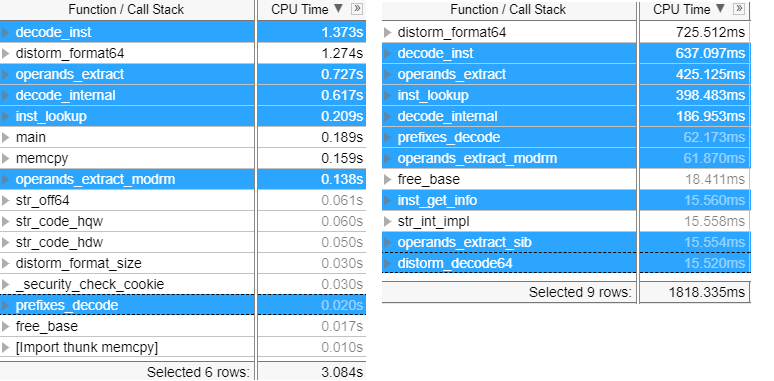This screenshot has width=774, height=381.
Task: Click right Function / Call Stack header
Action: tap(508, 9)
